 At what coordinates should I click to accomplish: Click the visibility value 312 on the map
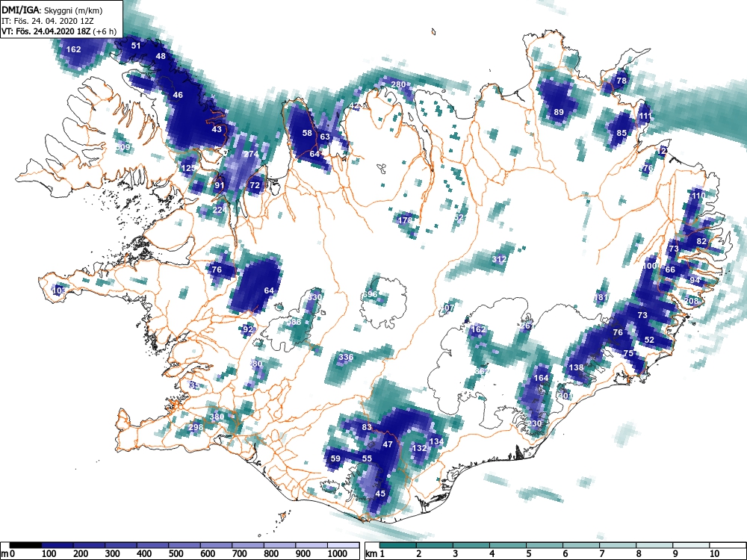click(499, 259)
